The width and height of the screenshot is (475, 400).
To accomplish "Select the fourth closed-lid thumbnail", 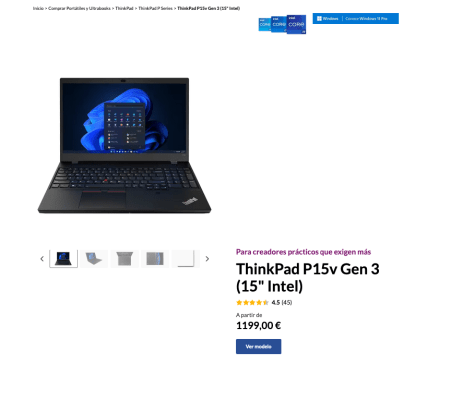I will tap(155, 259).
